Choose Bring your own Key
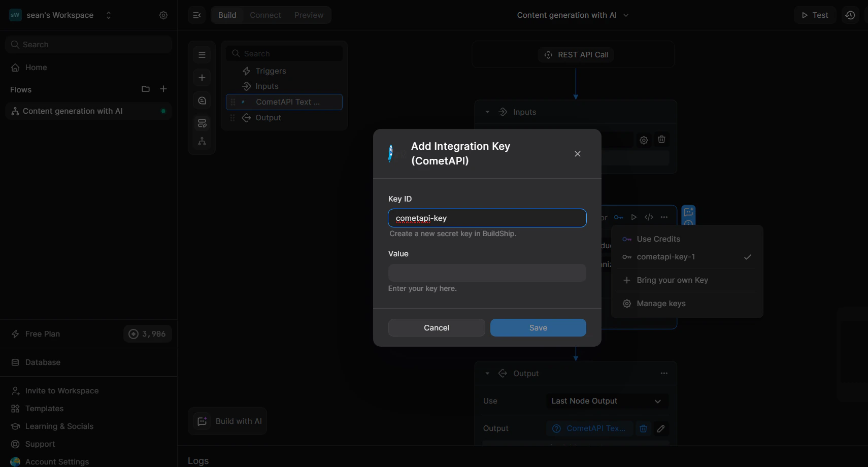868x467 pixels. [687, 280]
